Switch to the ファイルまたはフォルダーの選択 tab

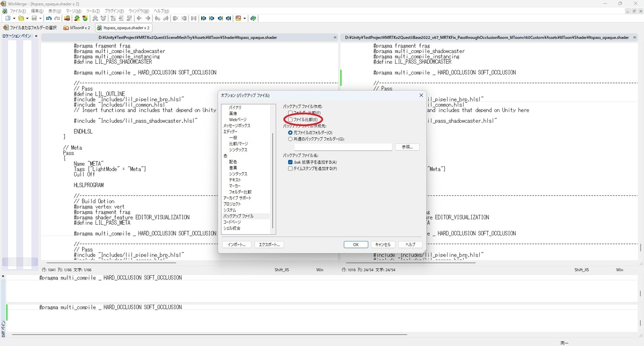tap(30, 27)
